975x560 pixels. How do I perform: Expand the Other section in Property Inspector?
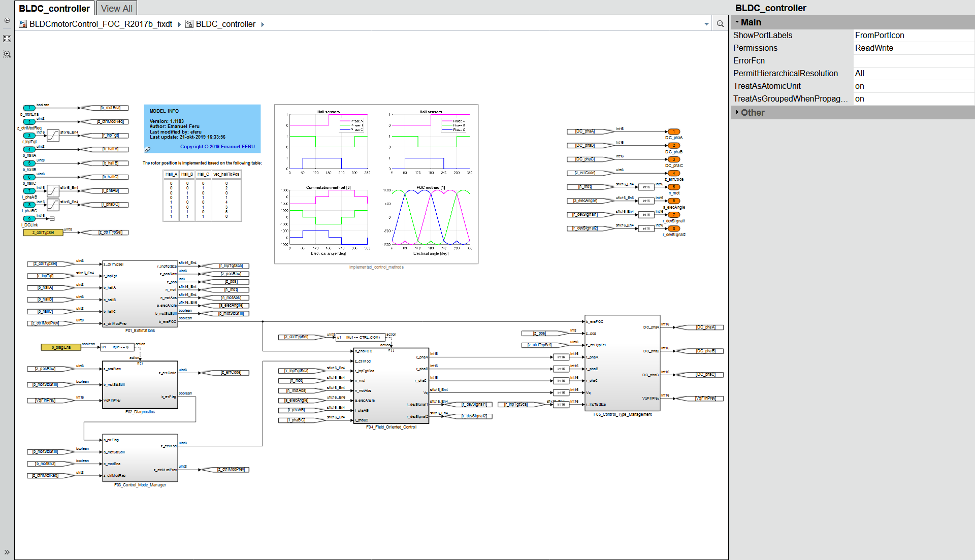[738, 112]
